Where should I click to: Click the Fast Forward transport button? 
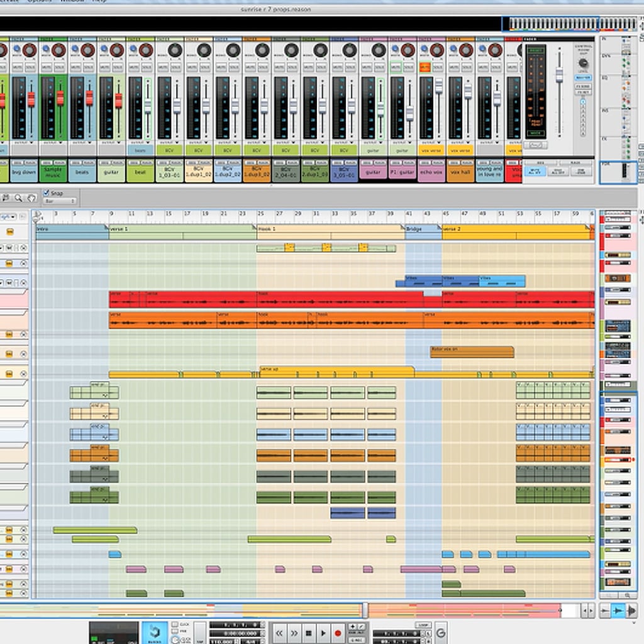pos(294,633)
